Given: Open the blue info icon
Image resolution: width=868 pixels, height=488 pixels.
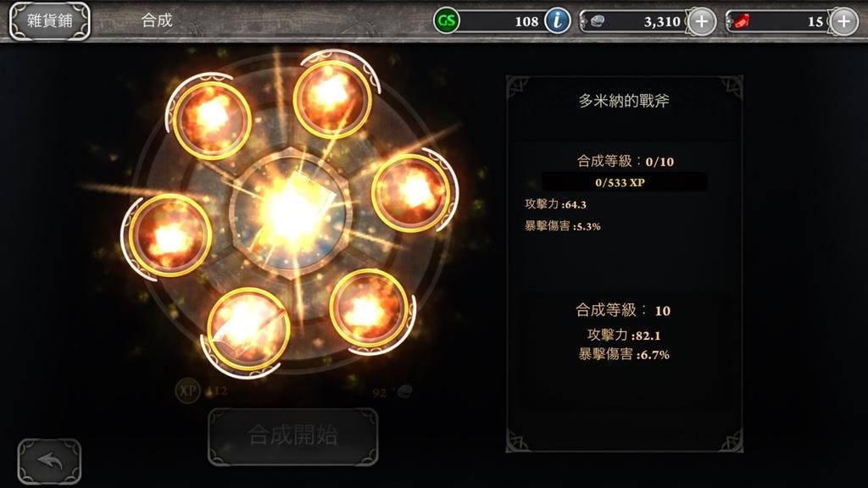Looking at the screenshot, I should click(558, 21).
